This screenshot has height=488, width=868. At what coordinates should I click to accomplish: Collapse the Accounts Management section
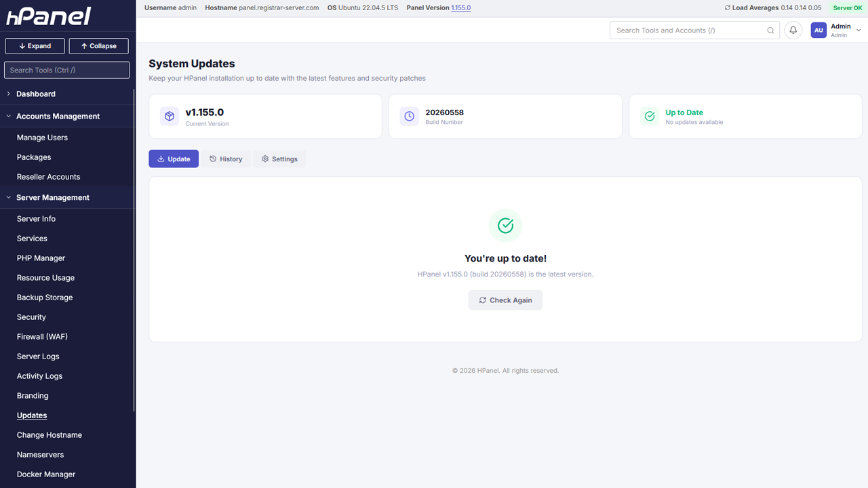tap(68, 117)
